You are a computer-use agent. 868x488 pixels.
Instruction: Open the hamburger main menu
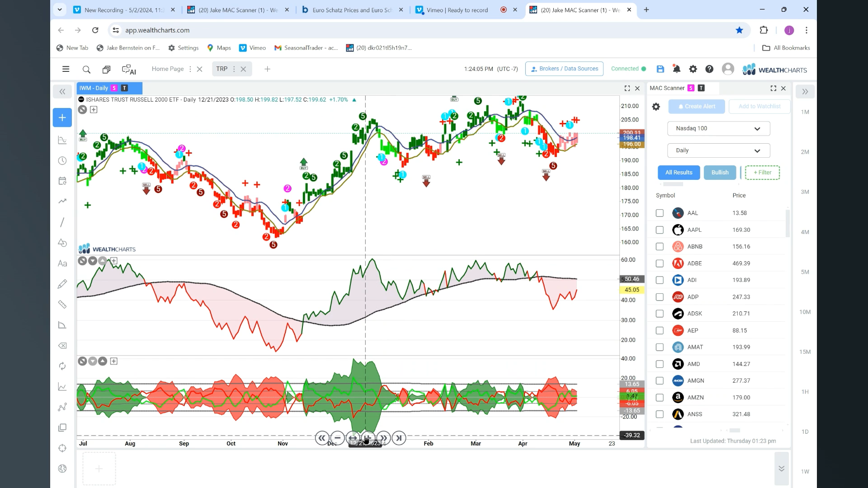coord(66,69)
